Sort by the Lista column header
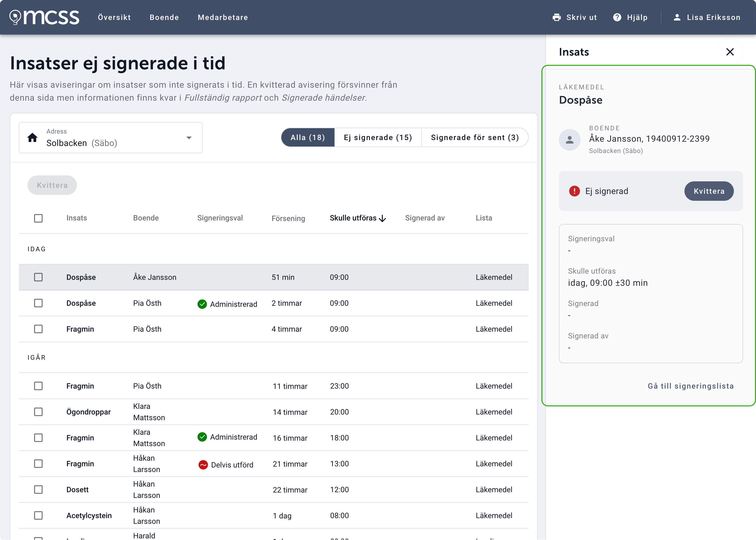Image resolution: width=756 pixels, height=540 pixels. click(484, 218)
